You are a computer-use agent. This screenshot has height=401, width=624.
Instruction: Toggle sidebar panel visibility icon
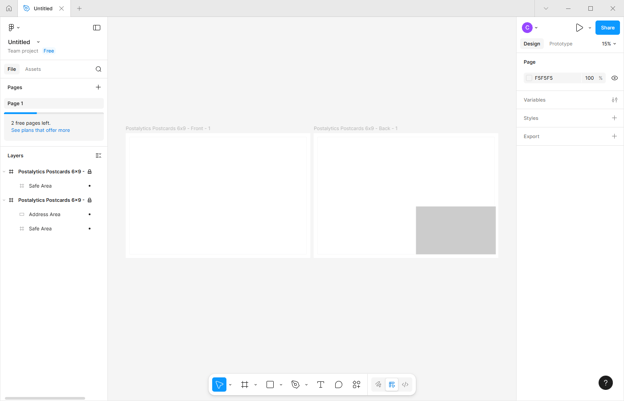tap(97, 27)
